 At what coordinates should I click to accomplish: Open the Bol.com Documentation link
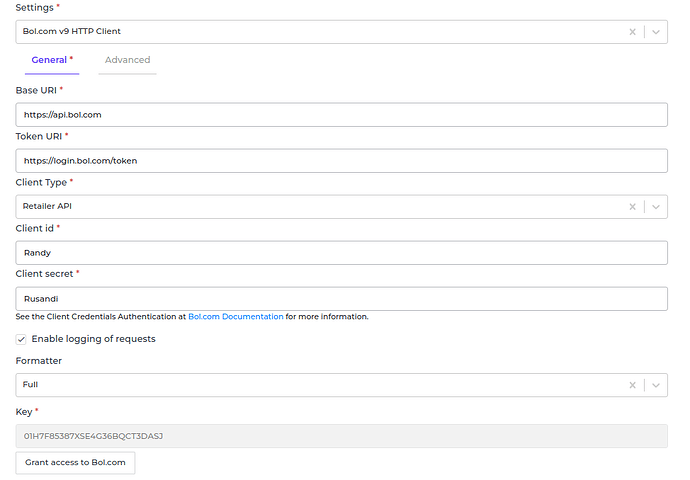(x=236, y=317)
